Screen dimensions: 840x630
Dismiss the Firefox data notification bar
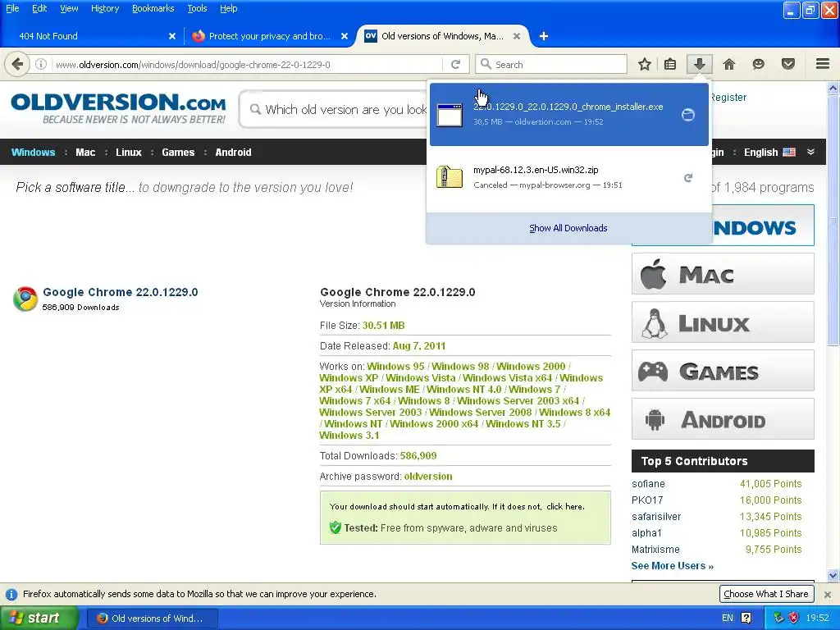pyautogui.click(x=827, y=595)
